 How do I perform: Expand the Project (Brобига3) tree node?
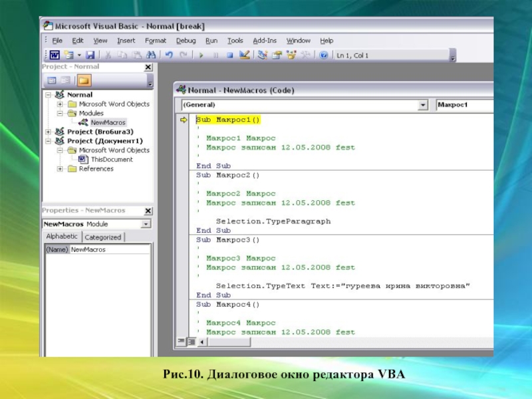click(49, 132)
